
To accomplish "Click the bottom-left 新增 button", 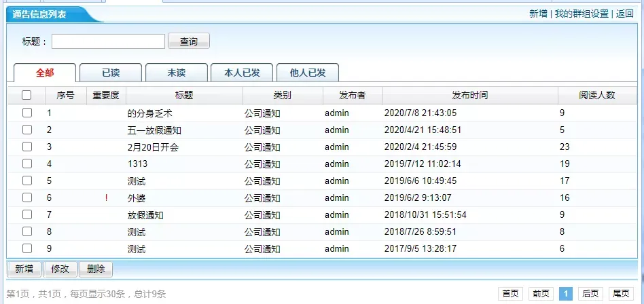I will (24, 269).
